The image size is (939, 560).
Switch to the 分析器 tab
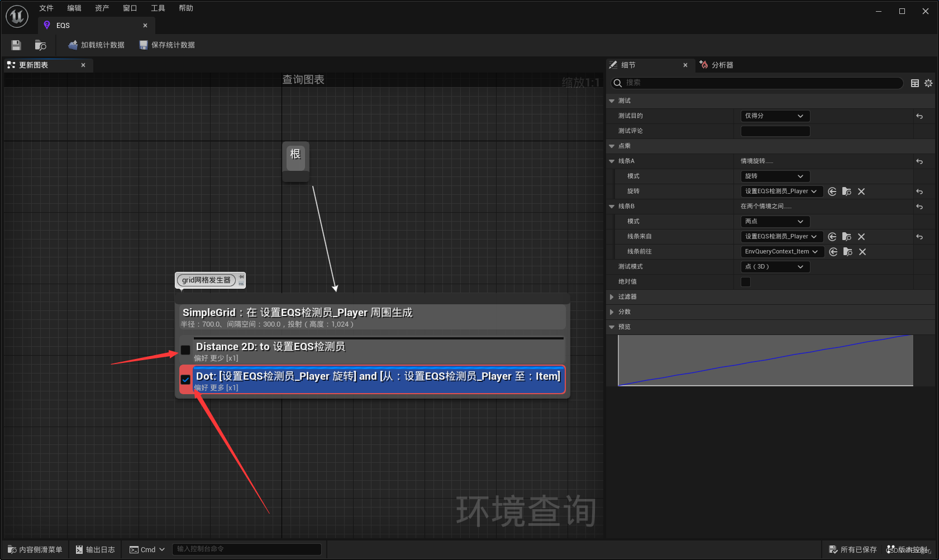click(x=722, y=65)
